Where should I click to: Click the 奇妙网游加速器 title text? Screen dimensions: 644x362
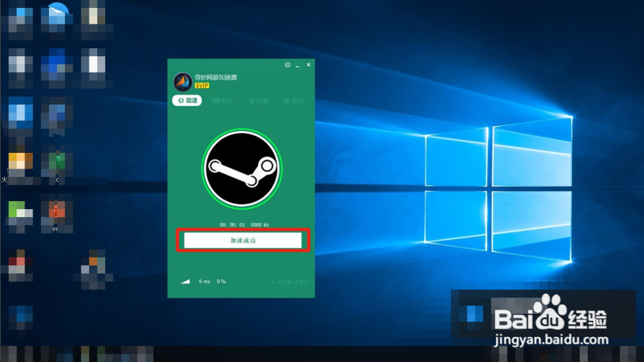216,77
